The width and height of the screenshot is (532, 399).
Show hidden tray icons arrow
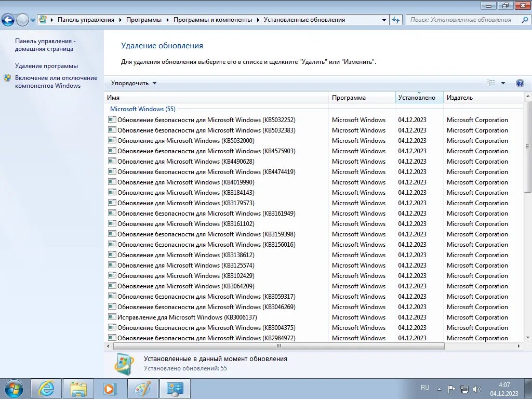[439, 389]
